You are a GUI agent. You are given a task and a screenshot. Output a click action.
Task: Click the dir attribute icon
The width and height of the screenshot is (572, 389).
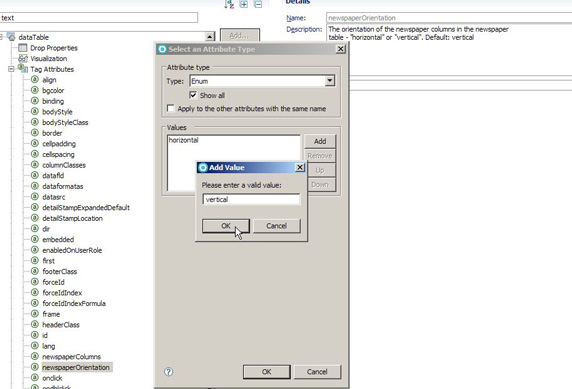tap(35, 228)
